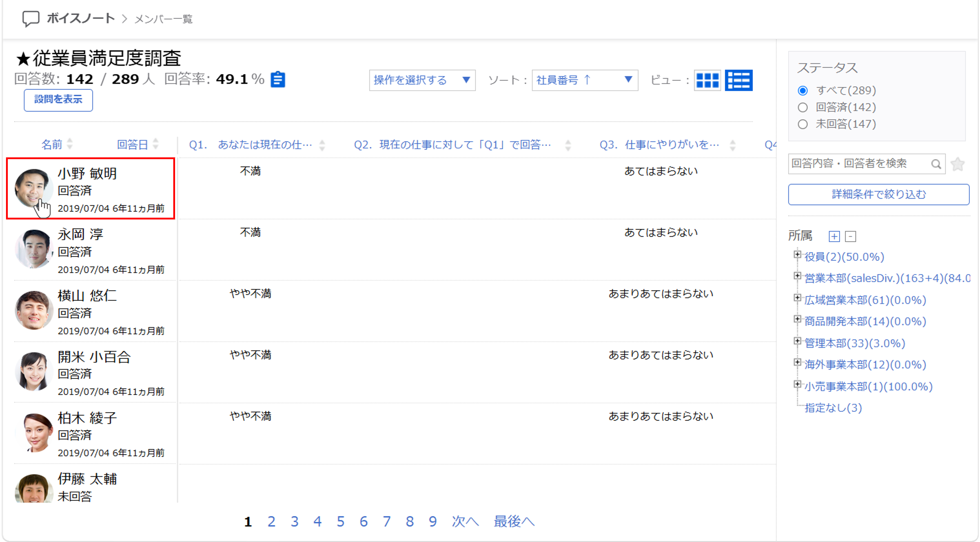This screenshot has width=980, height=542.
Task: Expand 営業本部(salesDiv.) tree node
Action: [x=797, y=276]
